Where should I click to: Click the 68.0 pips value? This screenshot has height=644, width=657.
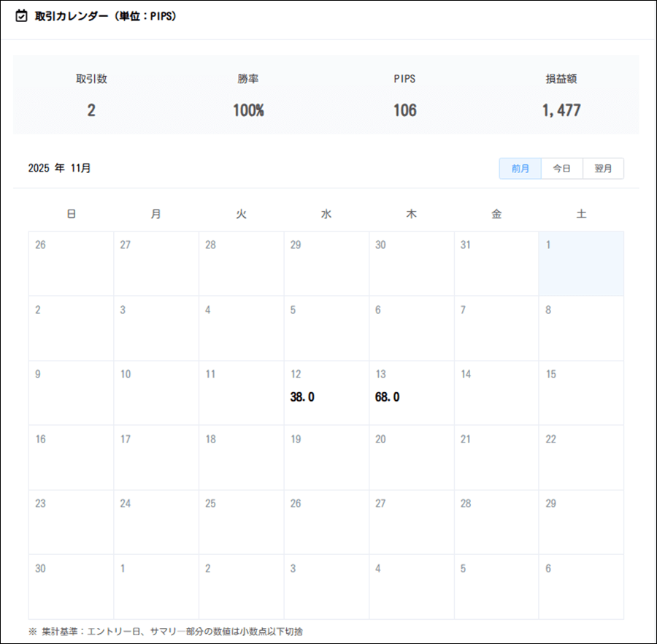[387, 397]
